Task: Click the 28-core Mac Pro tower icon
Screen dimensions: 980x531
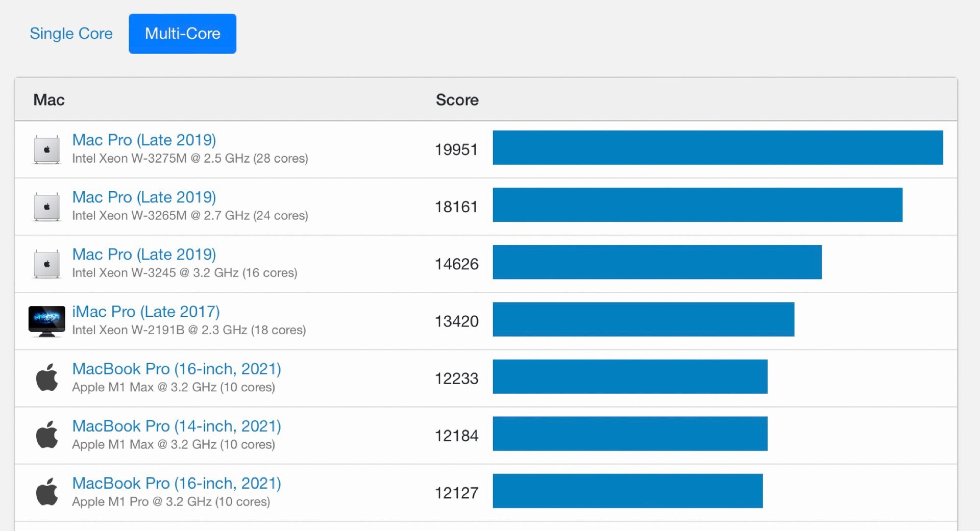Action: (x=46, y=149)
